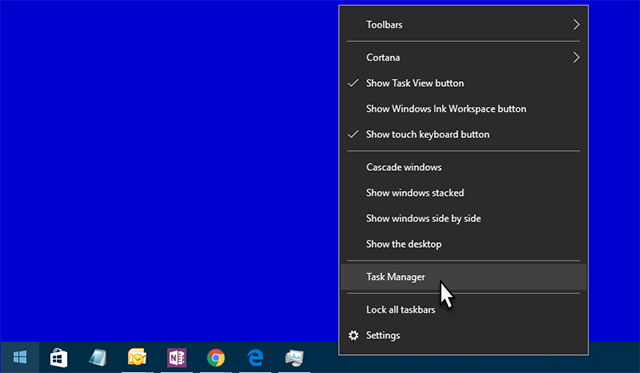
Task: Open the Toolbars menu entry
Action: pos(463,25)
